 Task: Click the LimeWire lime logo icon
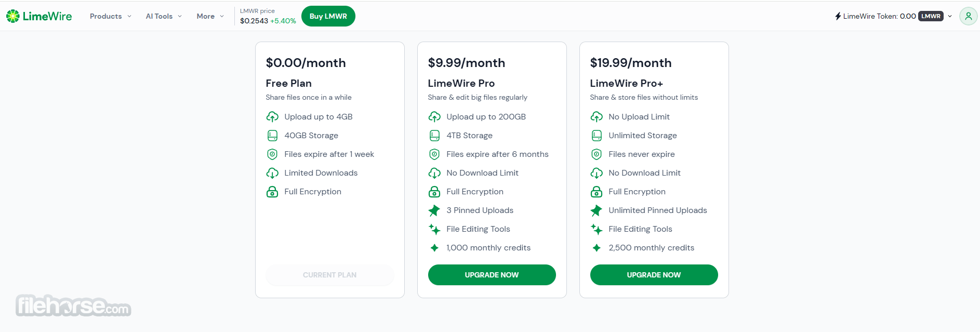pyautogui.click(x=12, y=16)
